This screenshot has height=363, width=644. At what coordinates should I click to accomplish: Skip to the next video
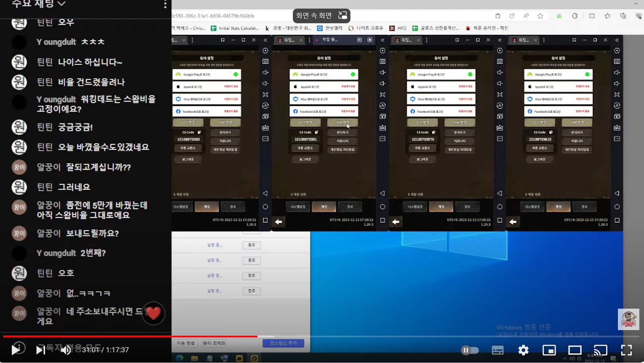[x=40, y=350]
